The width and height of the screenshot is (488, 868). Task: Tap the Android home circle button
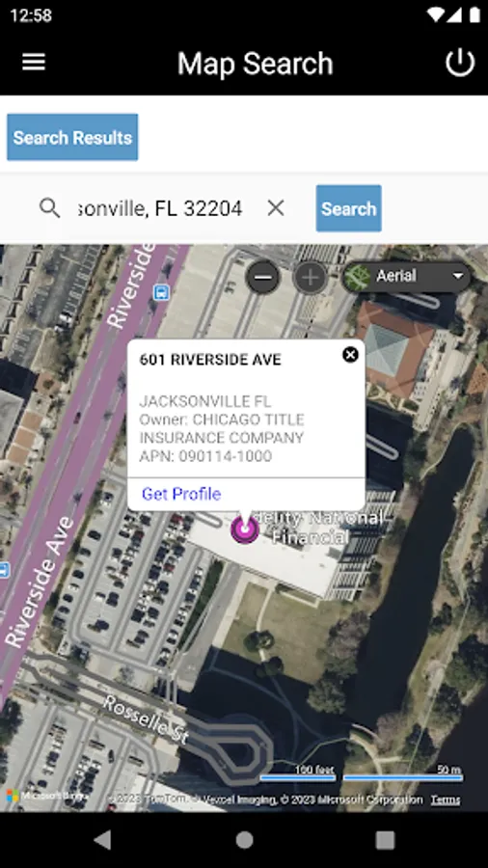[244, 840]
